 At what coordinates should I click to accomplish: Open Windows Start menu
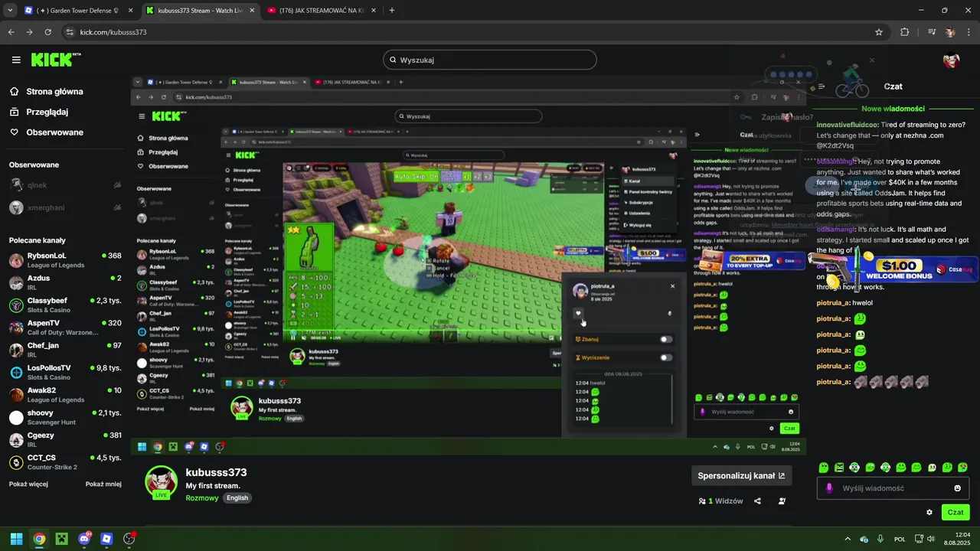click(16, 539)
